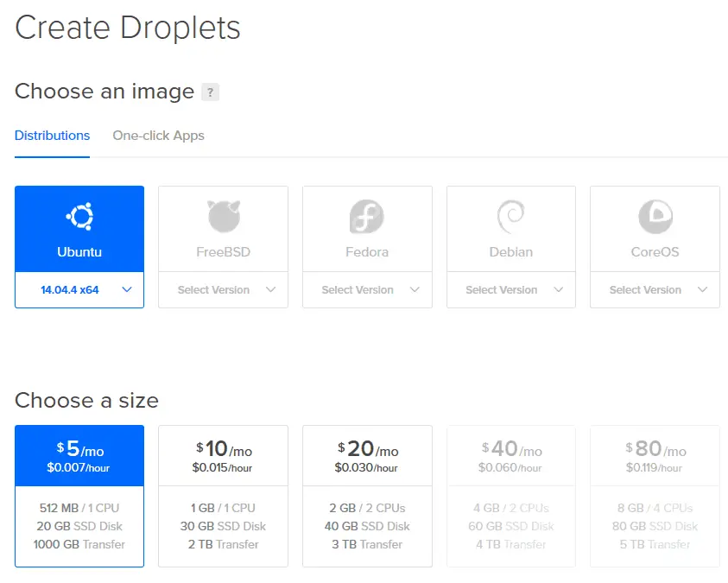
Task: Click the $0.007/hour price text
Action: 79,467
